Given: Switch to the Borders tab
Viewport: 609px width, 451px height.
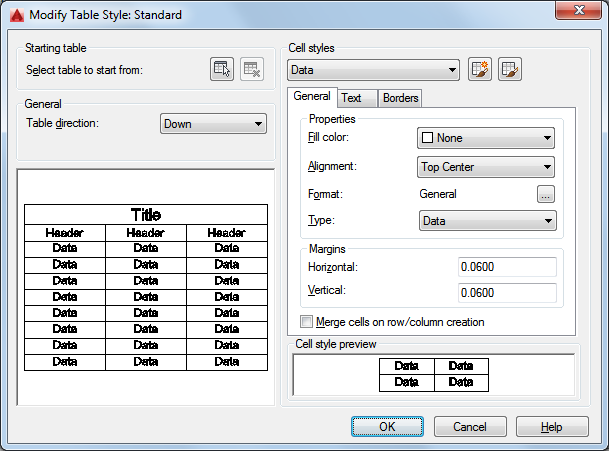Looking at the screenshot, I should [x=400, y=98].
